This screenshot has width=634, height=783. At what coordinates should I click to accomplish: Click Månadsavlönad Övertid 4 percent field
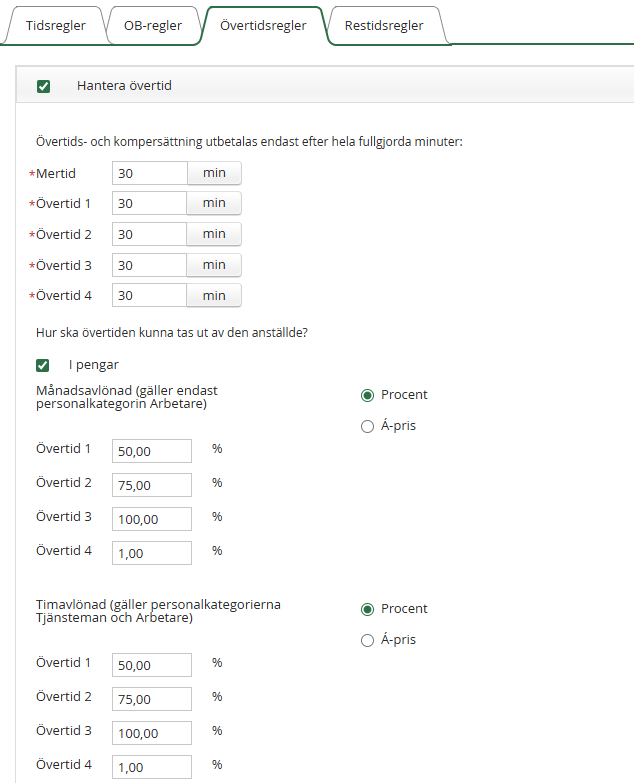pyautogui.click(x=151, y=553)
